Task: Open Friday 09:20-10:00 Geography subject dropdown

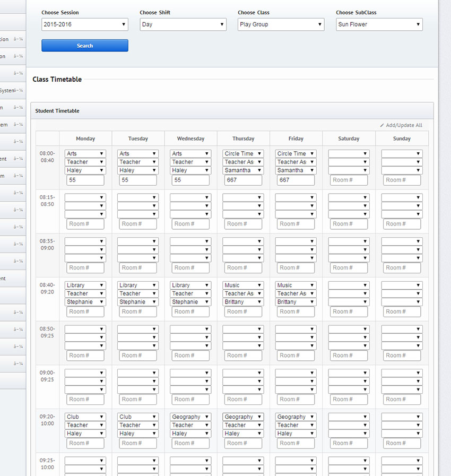Action: point(296,417)
